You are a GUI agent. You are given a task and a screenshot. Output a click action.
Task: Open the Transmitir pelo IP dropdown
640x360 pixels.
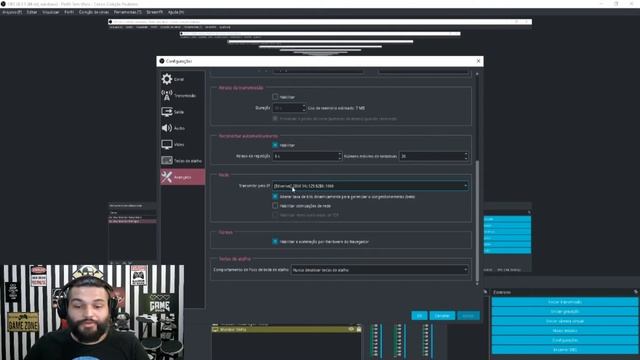click(x=370, y=186)
